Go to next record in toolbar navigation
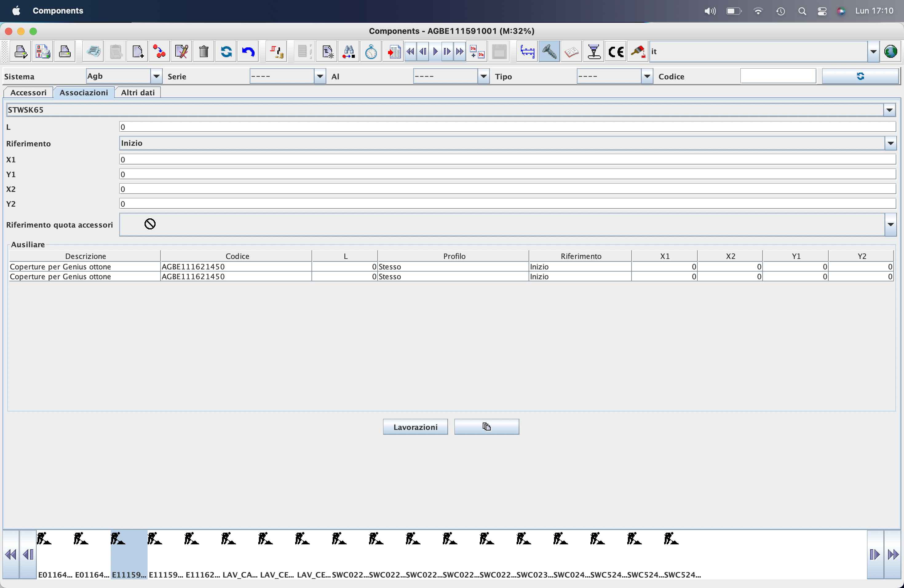904x588 pixels. (x=447, y=52)
